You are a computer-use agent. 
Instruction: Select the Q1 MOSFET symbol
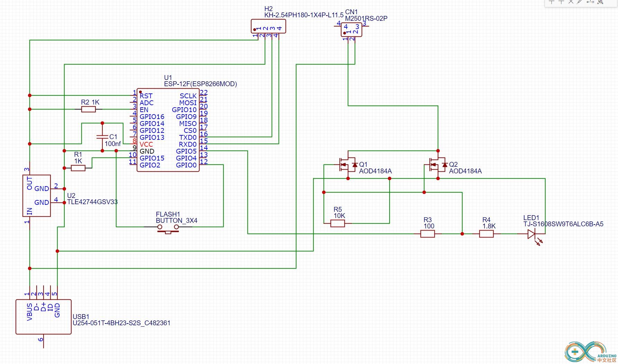[x=348, y=165]
